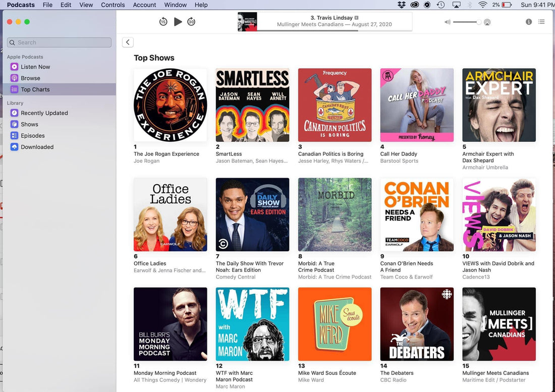Open Listen Now in the sidebar
Screen dimensions: 555x392
(x=35, y=67)
